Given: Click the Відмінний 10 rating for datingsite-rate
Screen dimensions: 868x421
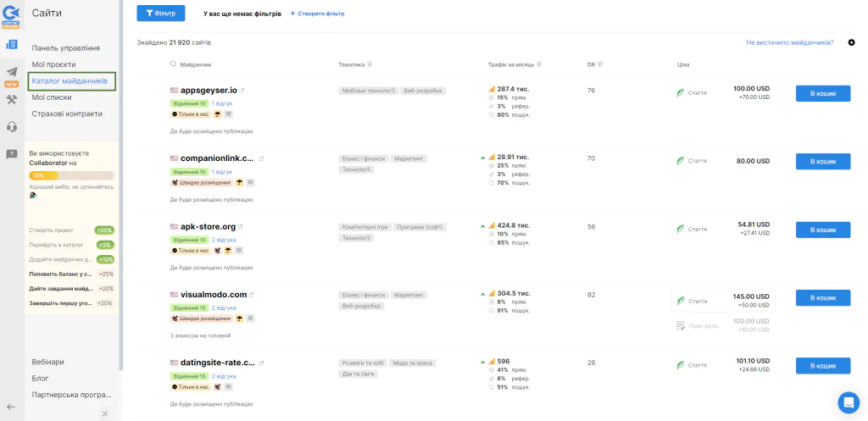Looking at the screenshot, I should point(189,376).
